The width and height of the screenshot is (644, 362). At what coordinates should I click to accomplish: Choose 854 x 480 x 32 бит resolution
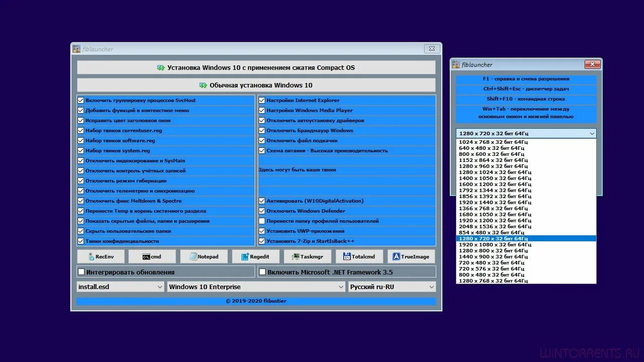526,232
